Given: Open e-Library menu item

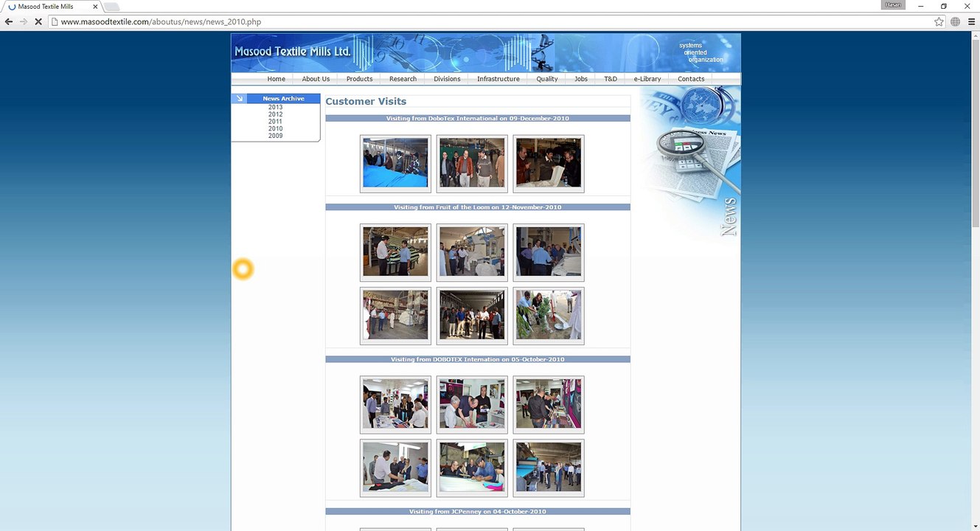Looking at the screenshot, I should point(647,79).
